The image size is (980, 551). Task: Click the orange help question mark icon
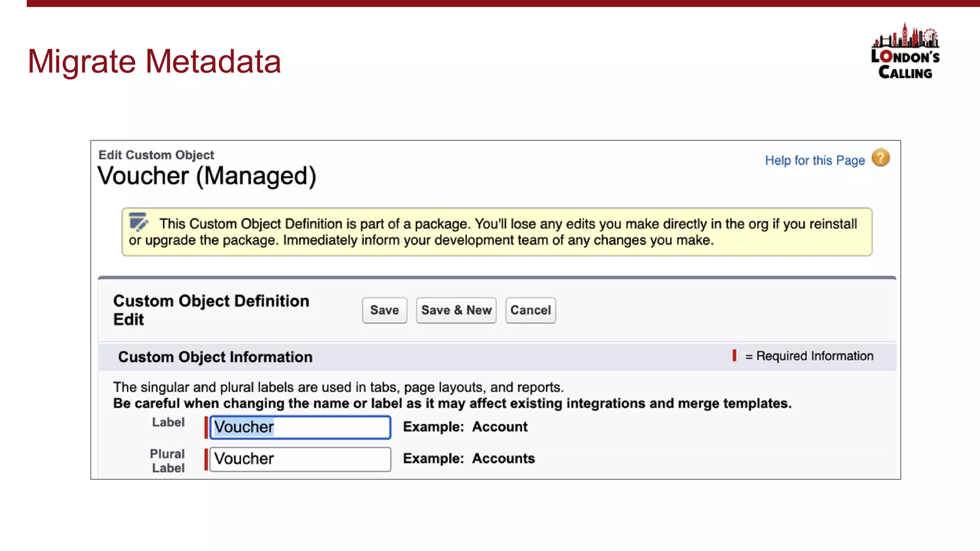click(880, 158)
